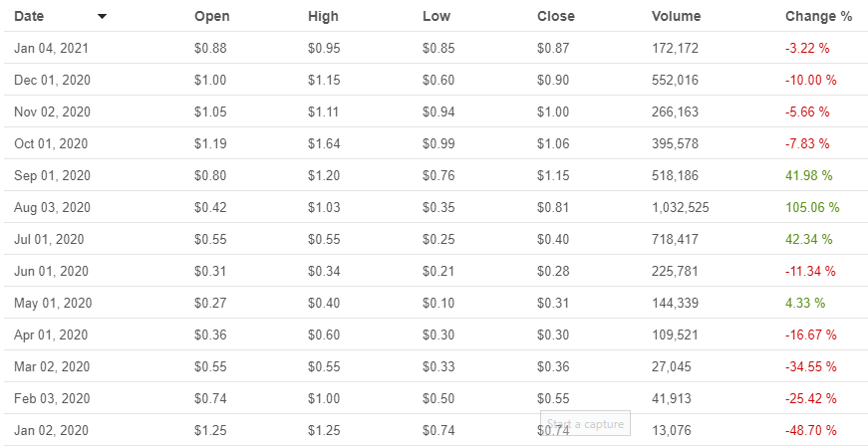The image size is (868, 448).
Task: Click the Date column sort arrow
Action: (102, 17)
